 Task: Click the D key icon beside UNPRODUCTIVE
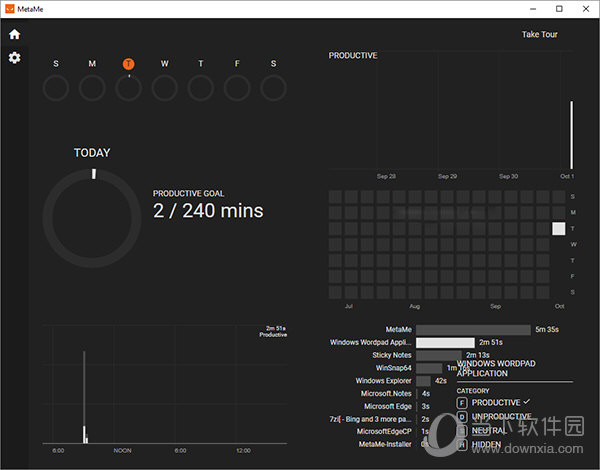(462, 416)
